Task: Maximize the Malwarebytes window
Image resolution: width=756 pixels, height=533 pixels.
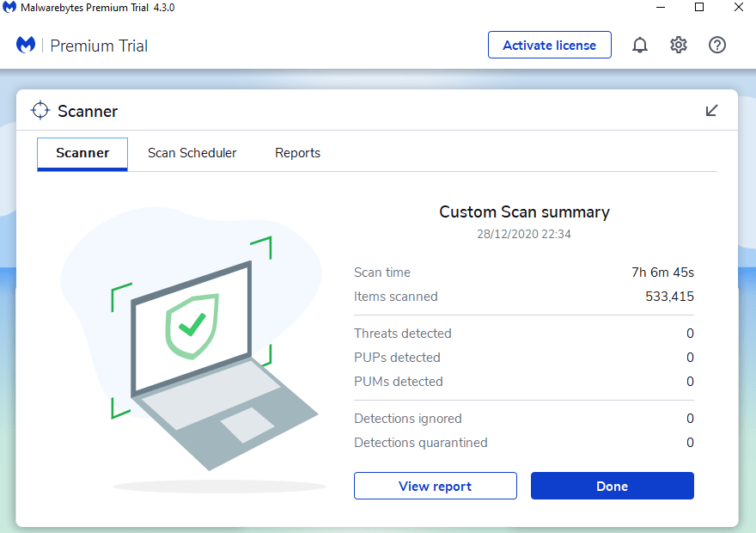Action: (x=699, y=7)
